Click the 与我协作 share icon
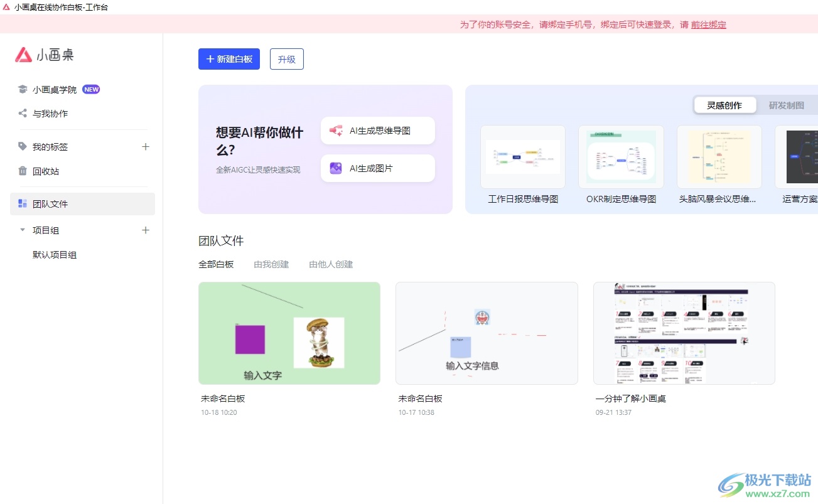 (x=23, y=114)
